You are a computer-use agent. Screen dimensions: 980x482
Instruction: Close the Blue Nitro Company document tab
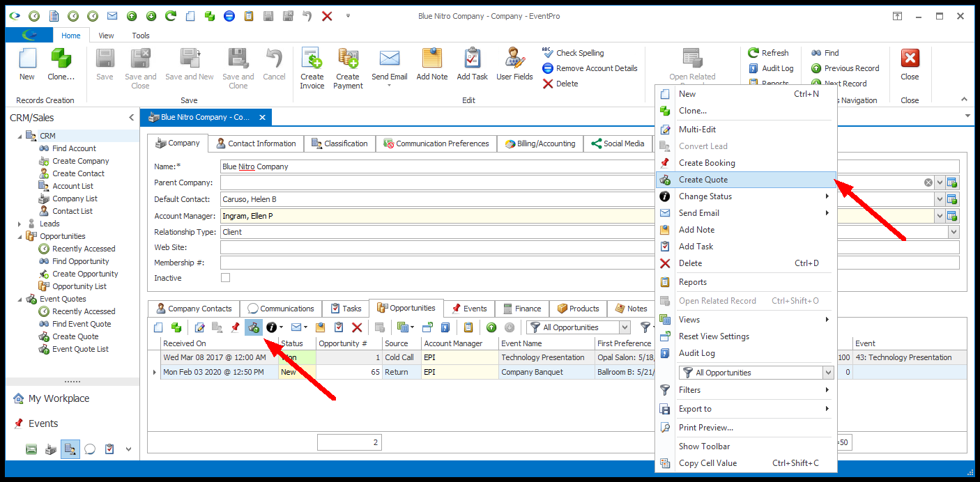pos(263,117)
